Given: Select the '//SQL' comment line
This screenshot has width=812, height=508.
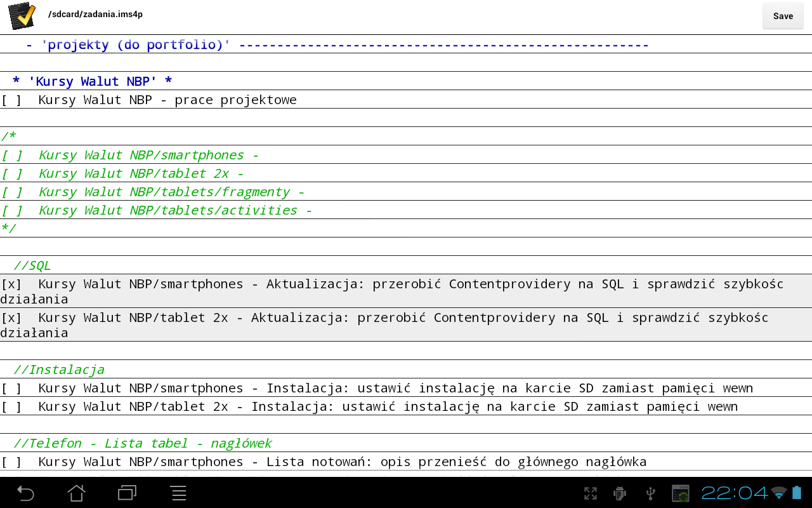Looking at the screenshot, I should pyautogui.click(x=406, y=265).
